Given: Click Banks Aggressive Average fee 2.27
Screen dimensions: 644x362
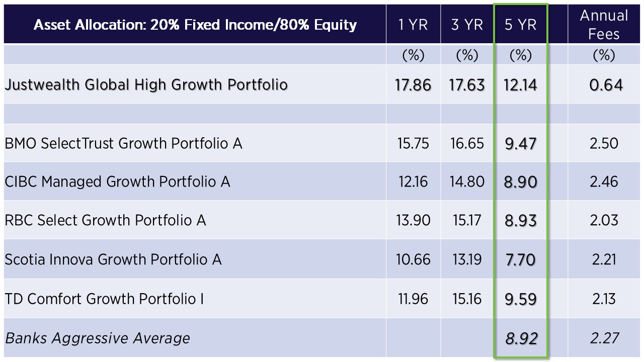Looking at the screenshot, I should click(x=604, y=338).
